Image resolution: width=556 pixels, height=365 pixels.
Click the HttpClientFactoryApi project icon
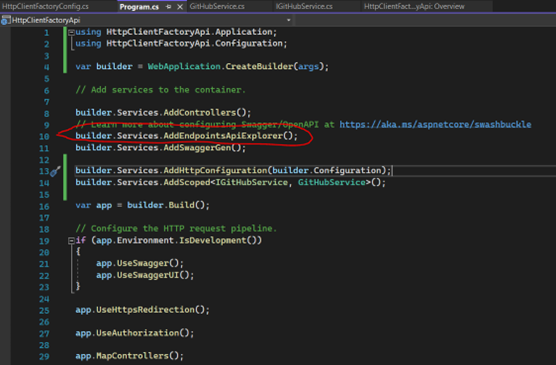click(x=5, y=21)
